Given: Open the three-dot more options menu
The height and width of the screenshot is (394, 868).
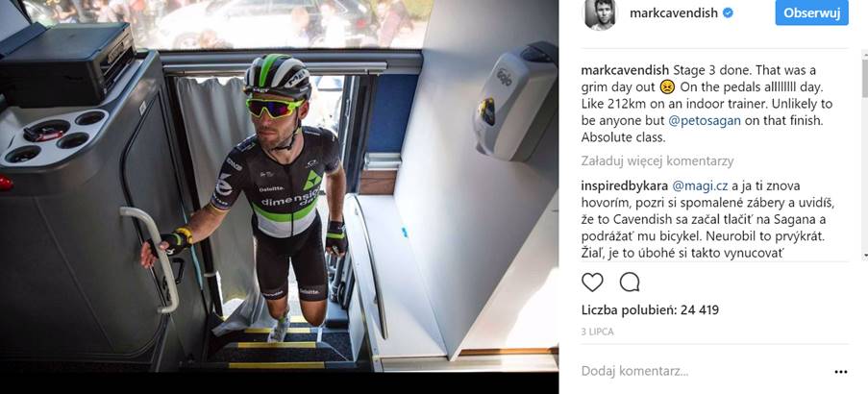Looking at the screenshot, I should click(x=840, y=372).
